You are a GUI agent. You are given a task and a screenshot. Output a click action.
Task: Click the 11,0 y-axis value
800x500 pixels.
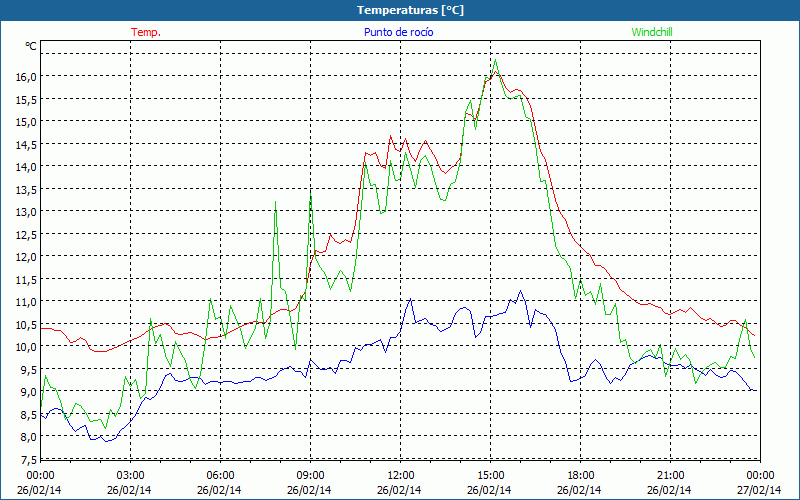(27, 302)
